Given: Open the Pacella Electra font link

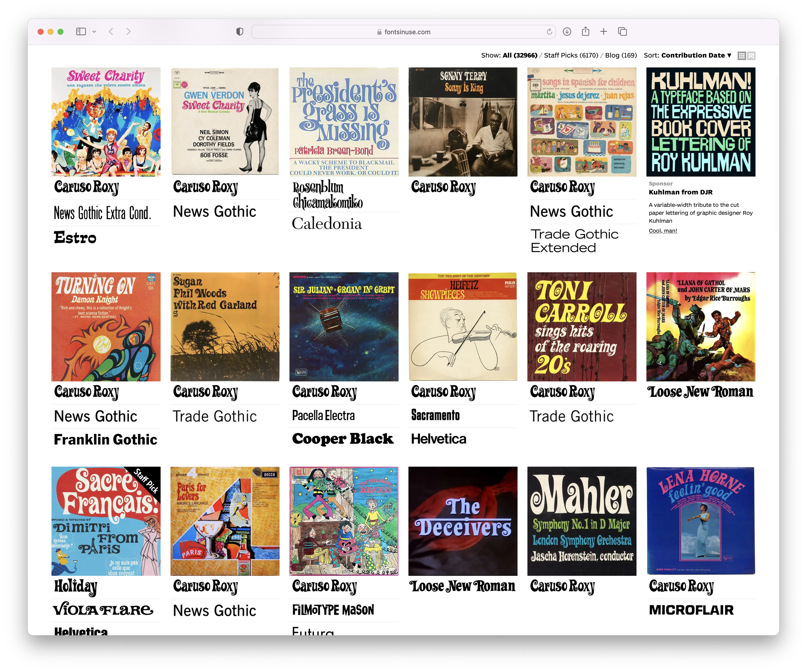Looking at the screenshot, I should click(323, 416).
